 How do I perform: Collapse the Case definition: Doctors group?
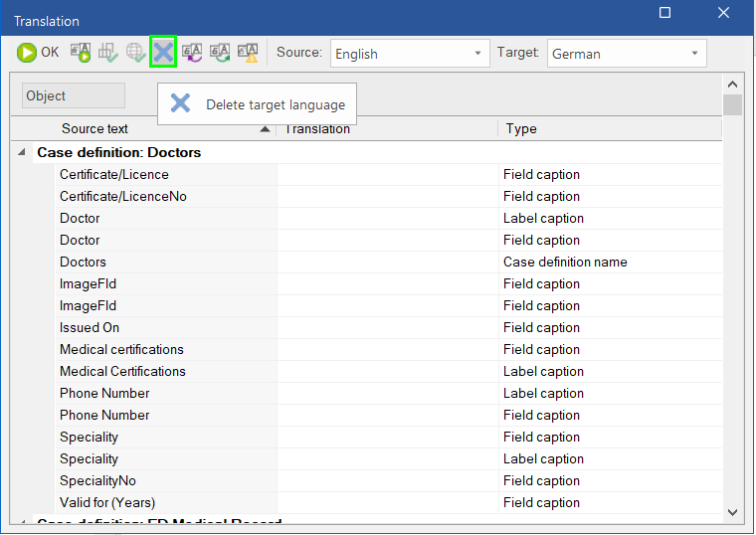pos(21,152)
